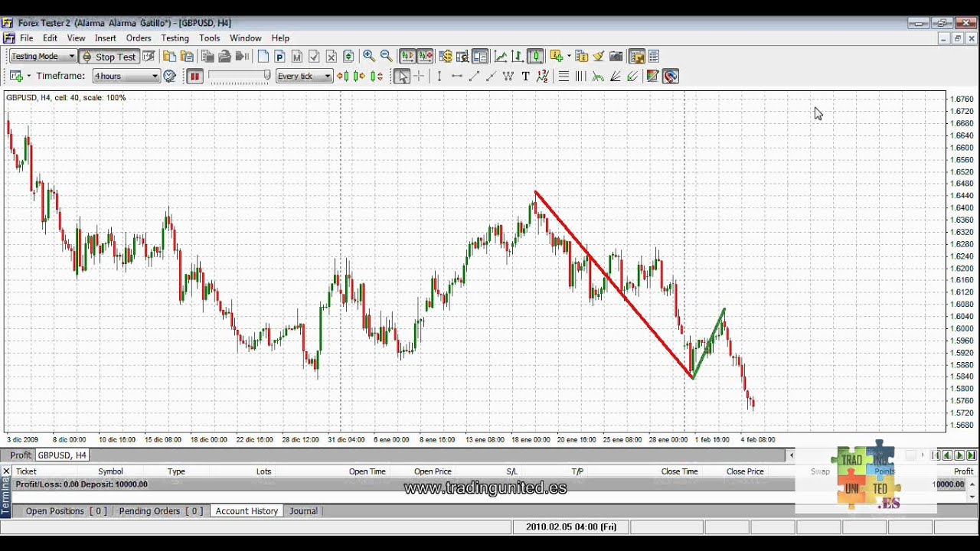Select the W polyline drawing tool
The width and height of the screenshot is (980, 551).
pos(508,76)
